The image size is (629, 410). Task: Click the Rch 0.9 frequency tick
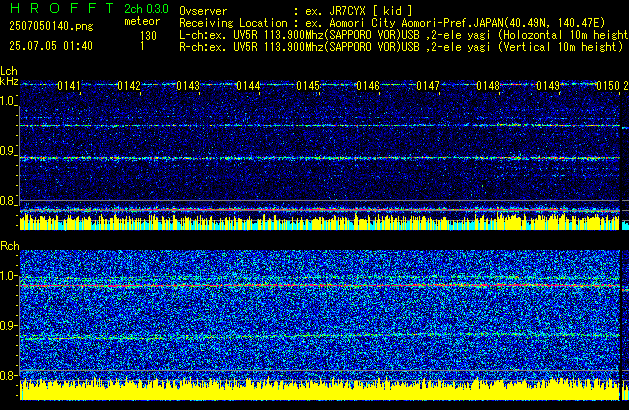coord(8,325)
